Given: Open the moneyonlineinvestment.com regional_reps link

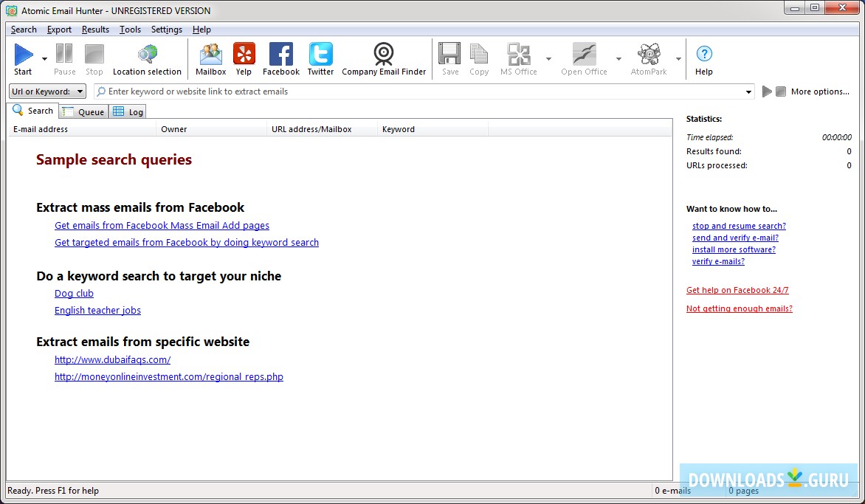Looking at the screenshot, I should (x=169, y=376).
